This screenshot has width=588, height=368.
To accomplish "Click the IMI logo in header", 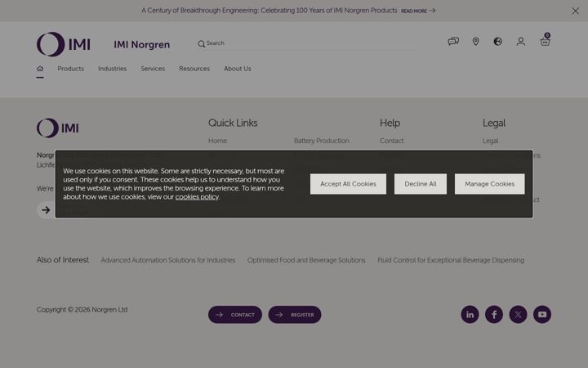I will click(64, 44).
